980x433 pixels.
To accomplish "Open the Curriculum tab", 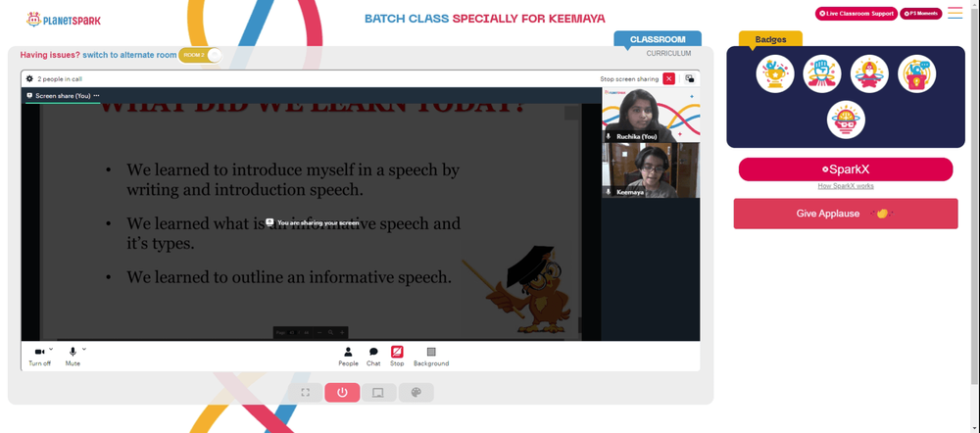I will point(668,54).
